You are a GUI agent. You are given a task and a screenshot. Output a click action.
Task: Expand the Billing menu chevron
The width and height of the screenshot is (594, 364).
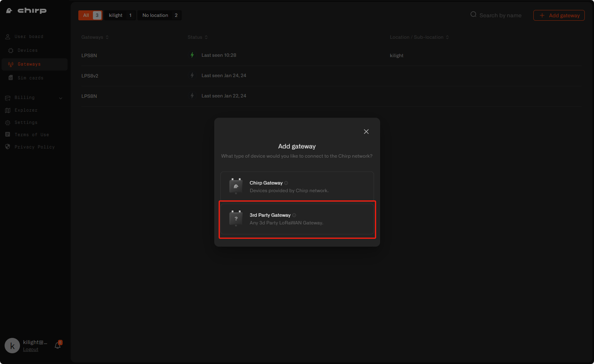[x=61, y=98]
